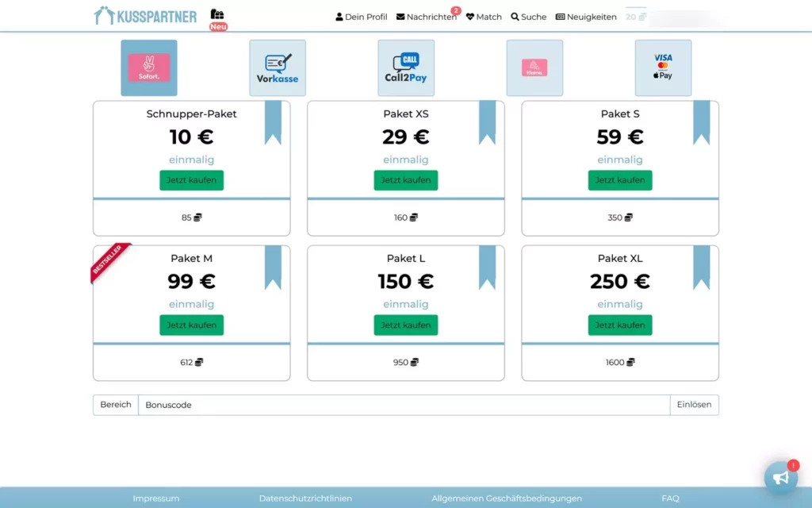Viewport: 812px width, 508px height.
Task: Choose Vorkasse as payment option
Action: click(277, 67)
